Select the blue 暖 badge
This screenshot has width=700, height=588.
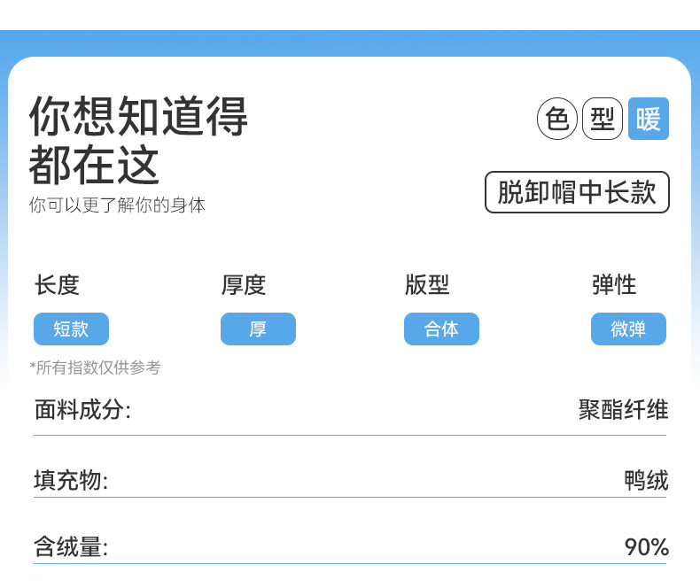coord(649,120)
